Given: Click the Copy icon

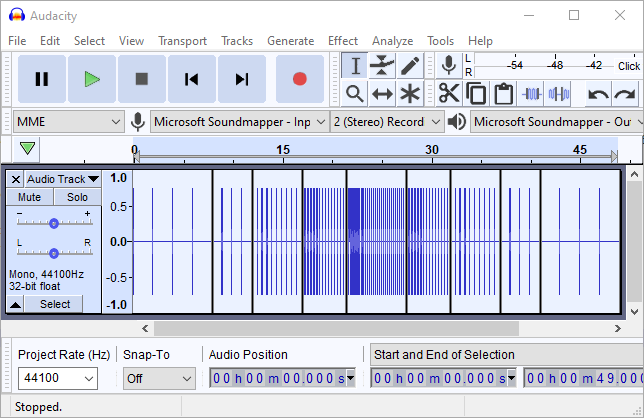Looking at the screenshot, I should pyautogui.click(x=476, y=94).
